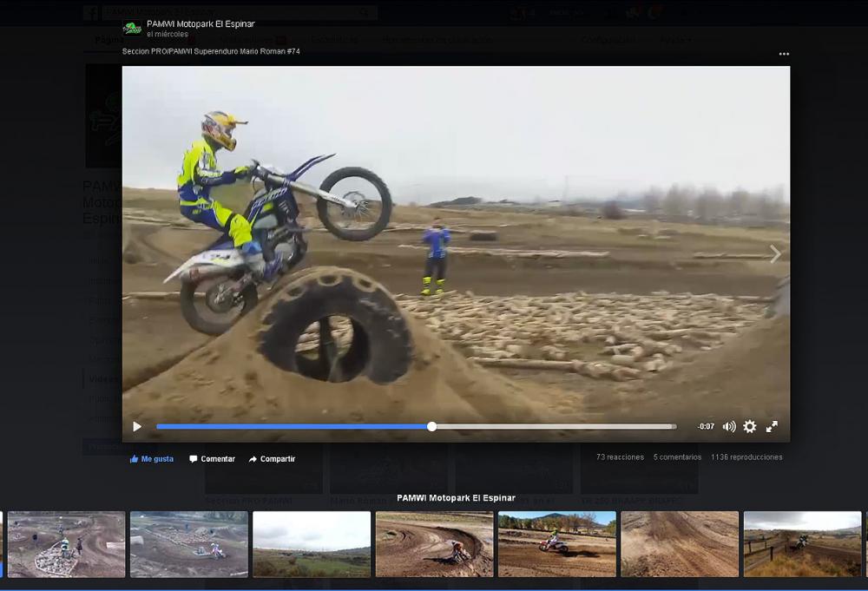Share the video with Compartir

point(272,459)
